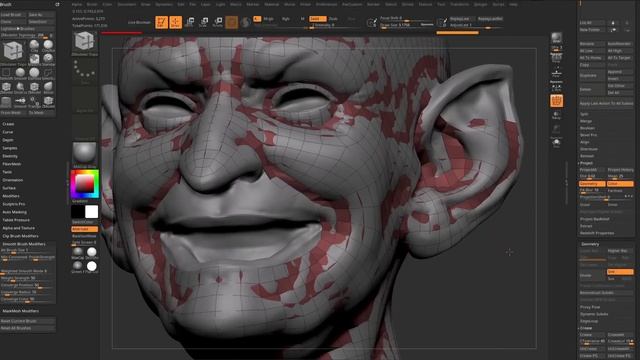Expand the Tablet Pressure section
The width and height of the screenshot is (640, 360).
click(16, 220)
